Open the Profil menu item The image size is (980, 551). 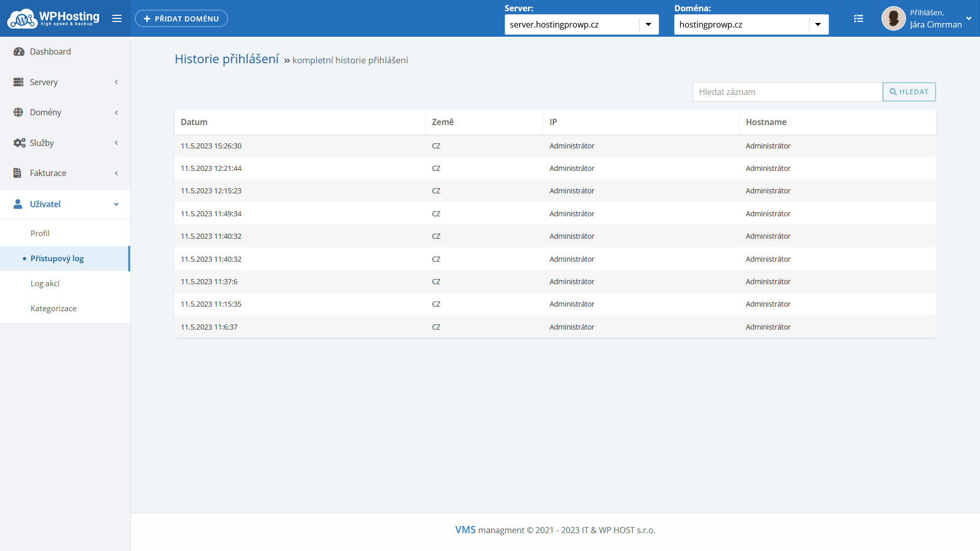coord(40,233)
